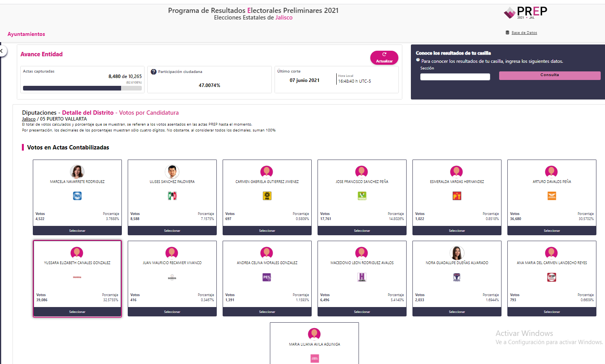Click the Jalisco breadcrumb link
Screen dimensions: 605x364
29,119
